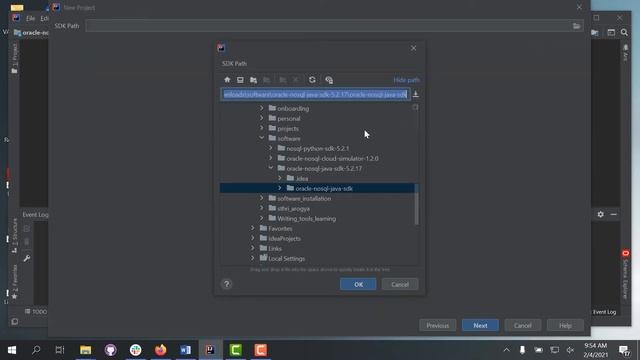
Task: Jump to Desktop directory in file chooser toolbar
Action: click(x=240, y=80)
